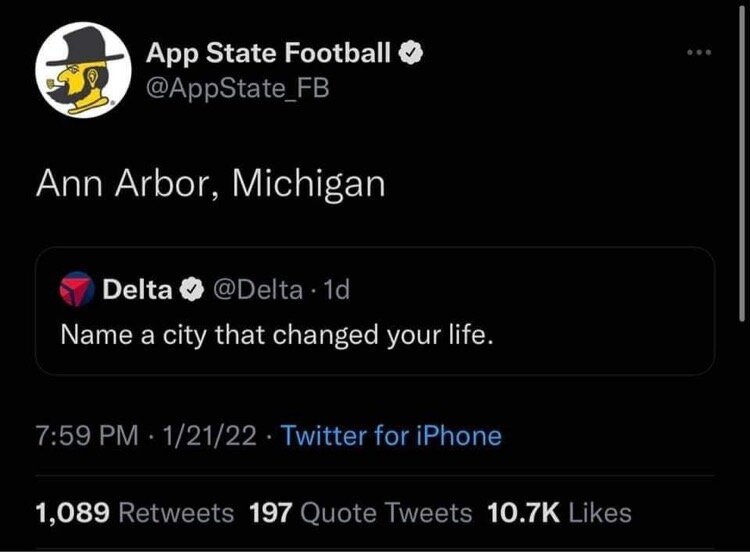Open the quoted Delta tweet text

(x=277, y=334)
